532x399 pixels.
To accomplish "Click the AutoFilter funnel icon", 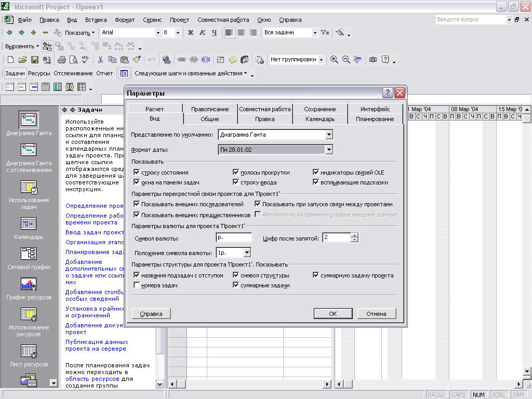I will [325, 33].
